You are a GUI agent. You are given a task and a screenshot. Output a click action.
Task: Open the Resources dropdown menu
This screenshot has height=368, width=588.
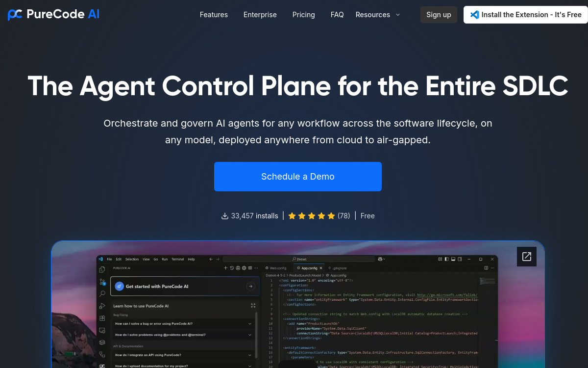(x=378, y=15)
